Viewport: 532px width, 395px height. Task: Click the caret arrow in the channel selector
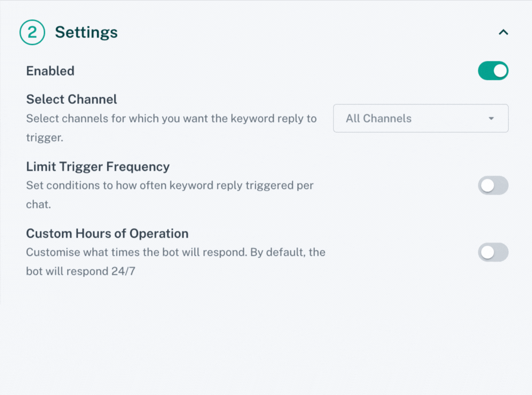tap(491, 118)
